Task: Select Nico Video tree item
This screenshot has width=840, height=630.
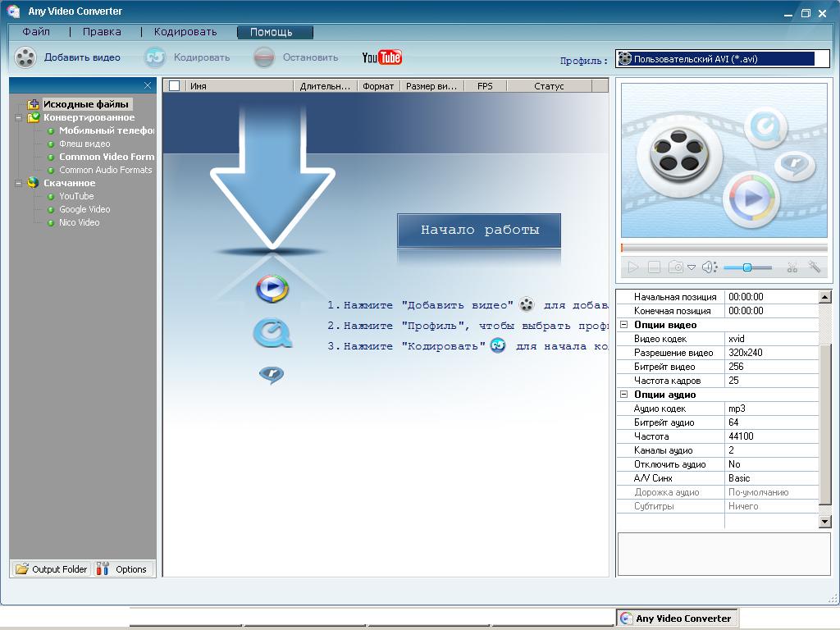Action: (x=80, y=222)
